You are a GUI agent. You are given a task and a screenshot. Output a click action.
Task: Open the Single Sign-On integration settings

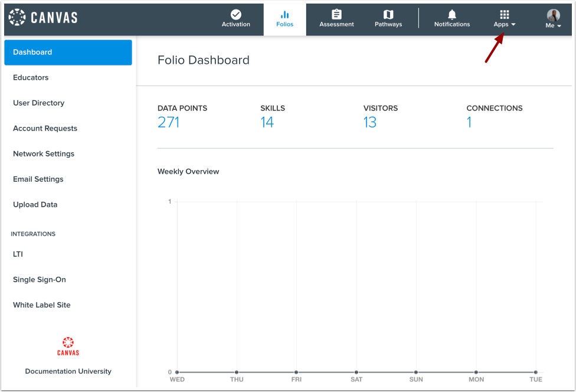tap(40, 279)
